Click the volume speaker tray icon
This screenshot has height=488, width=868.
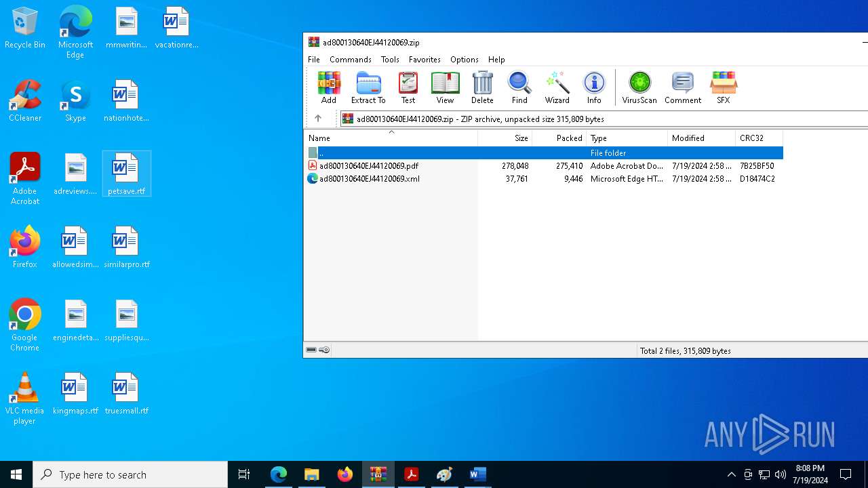pos(780,474)
